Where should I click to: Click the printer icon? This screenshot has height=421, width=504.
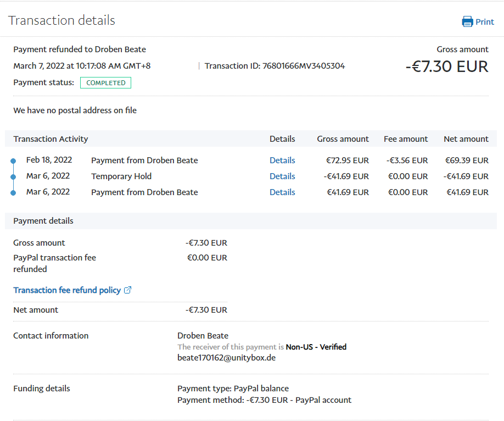467,22
